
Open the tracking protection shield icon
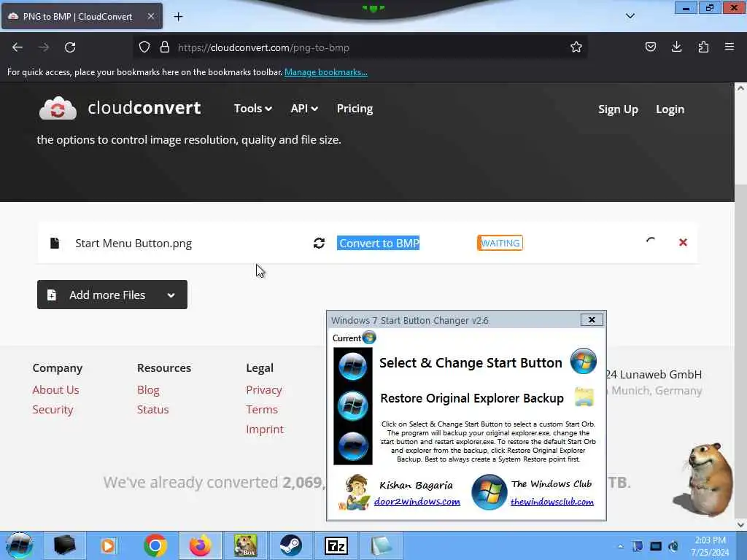point(144,47)
